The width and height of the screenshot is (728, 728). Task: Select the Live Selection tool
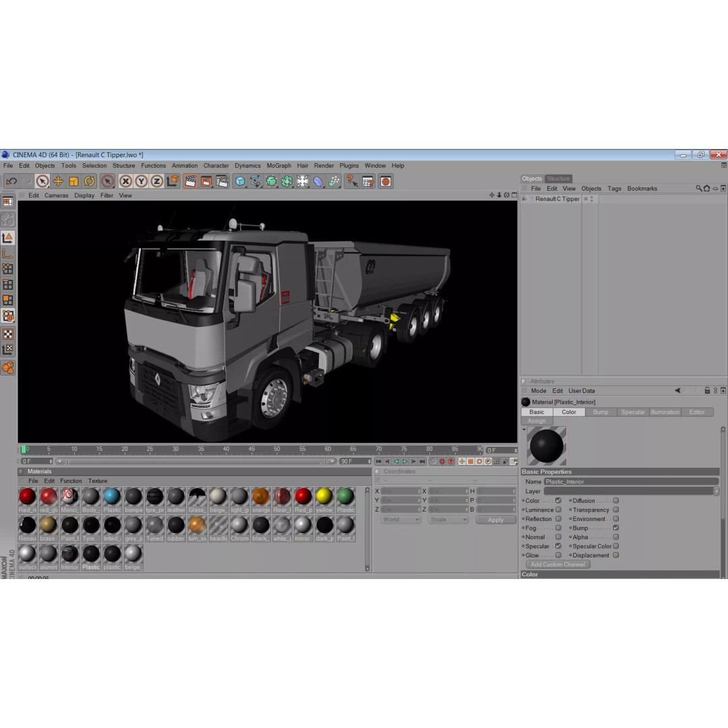pyautogui.click(x=42, y=181)
